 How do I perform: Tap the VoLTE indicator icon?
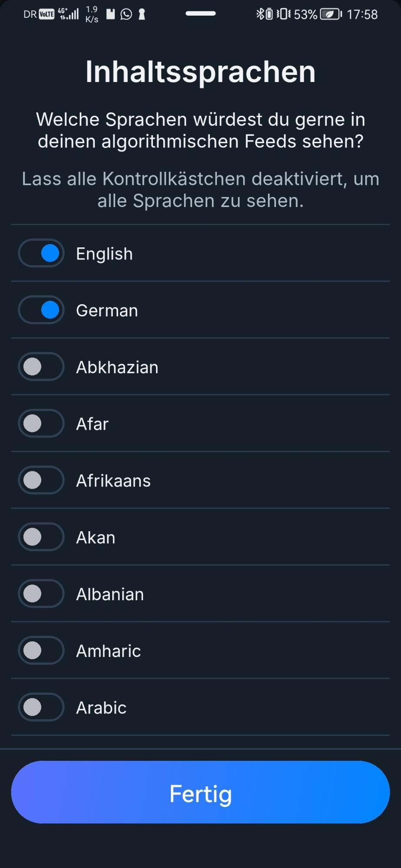[47, 14]
